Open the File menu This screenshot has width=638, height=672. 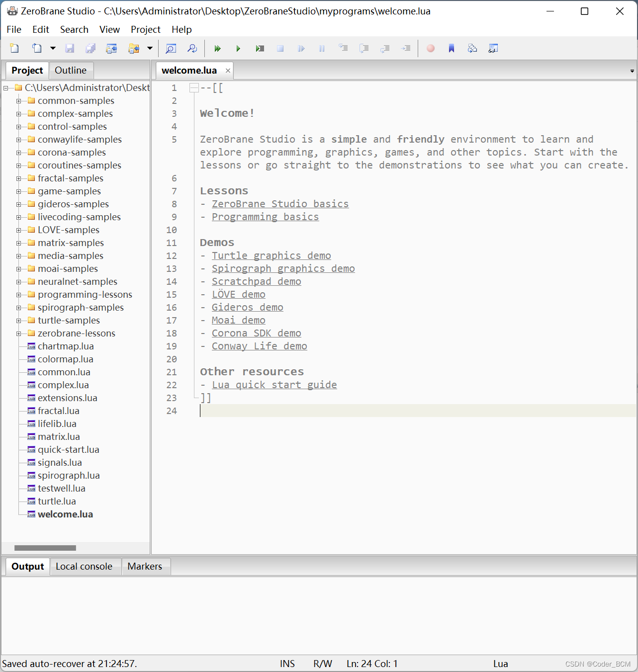tap(14, 29)
